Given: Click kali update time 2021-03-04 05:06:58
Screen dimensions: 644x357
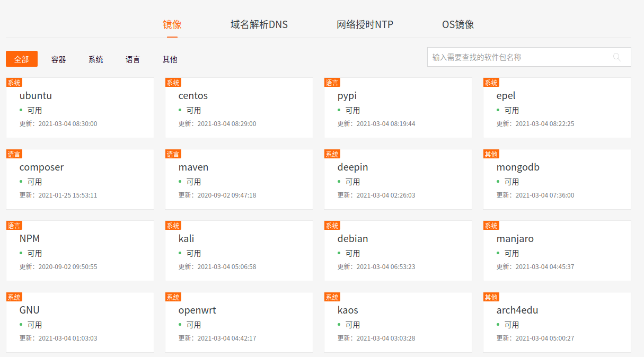Looking at the screenshot, I should [227, 267].
